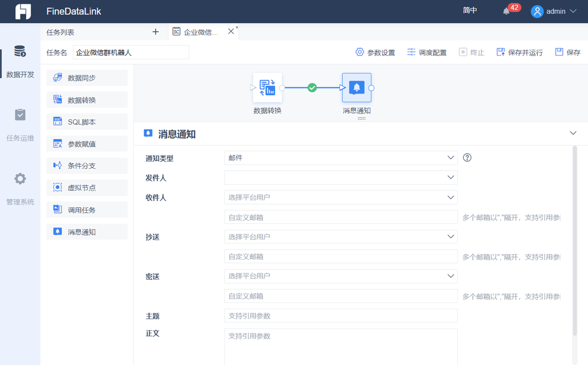Open the 抄送 platform user dropdown
Viewport: 588px width, 365px height.
point(341,237)
